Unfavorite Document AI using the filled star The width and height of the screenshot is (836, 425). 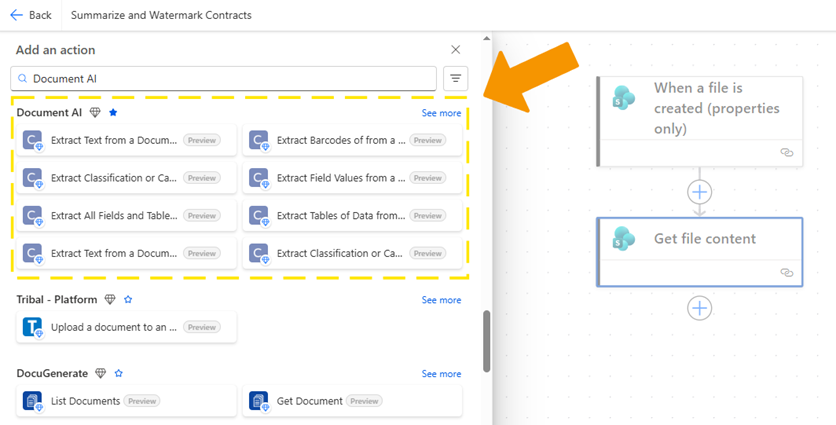(113, 113)
